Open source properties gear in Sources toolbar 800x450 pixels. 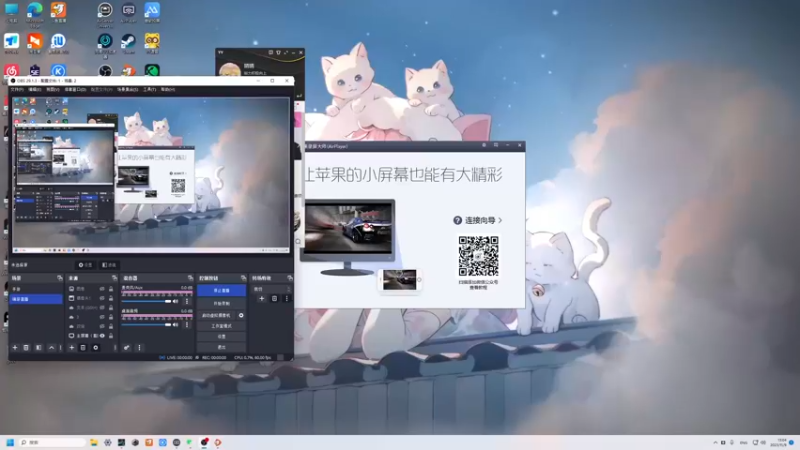[95, 347]
